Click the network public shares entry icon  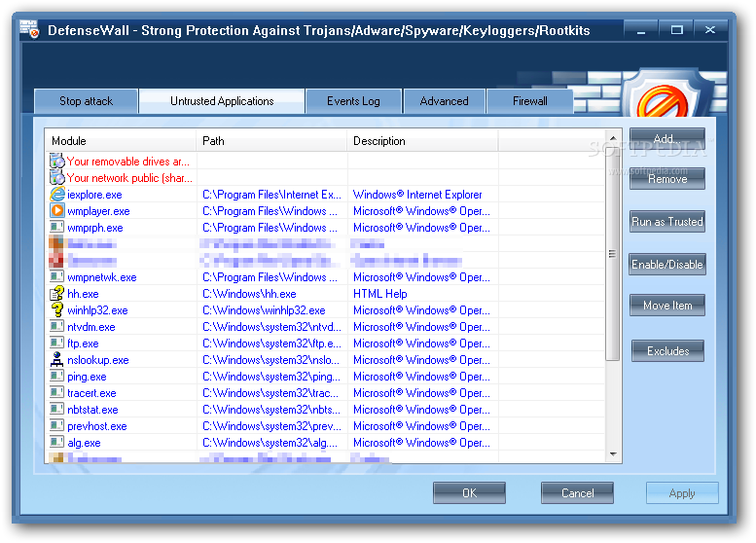[56, 177]
